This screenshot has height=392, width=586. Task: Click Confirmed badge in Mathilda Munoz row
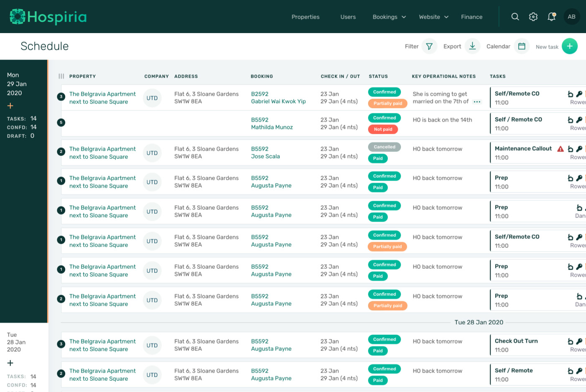[x=385, y=118]
